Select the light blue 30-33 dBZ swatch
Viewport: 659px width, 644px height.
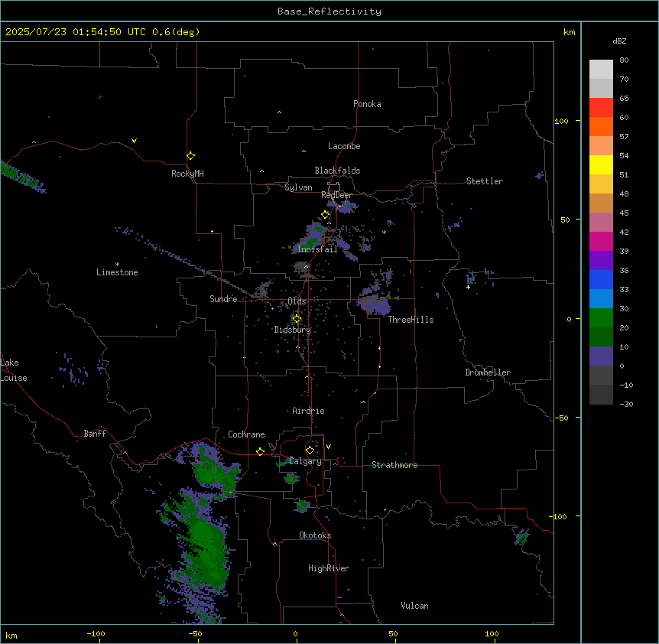pyautogui.click(x=601, y=299)
